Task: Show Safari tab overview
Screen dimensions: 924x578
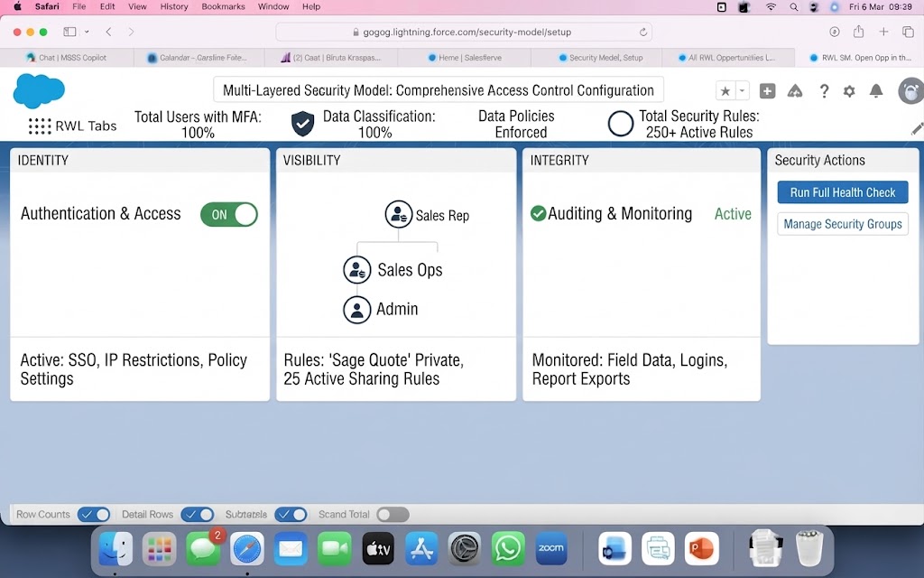Action: (x=908, y=32)
